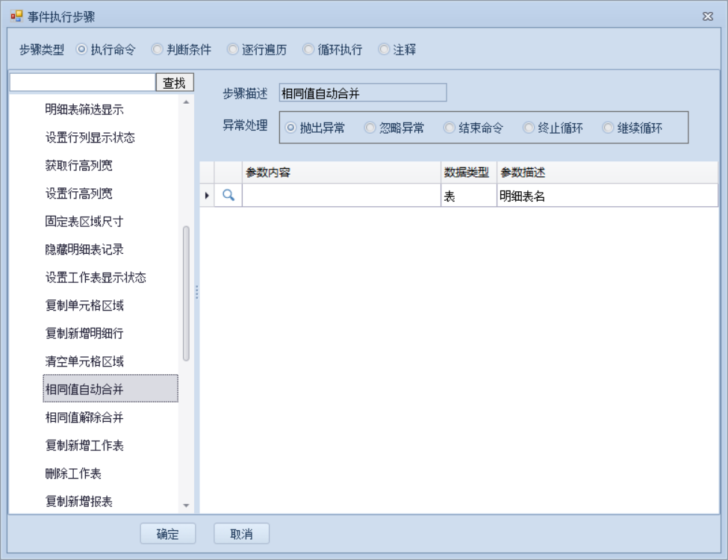
Task: Close the 事件执行步骤 dialog
Action: [708, 16]
